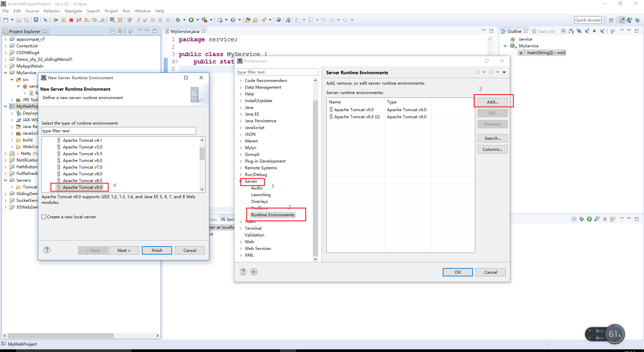Image resolution: width=644 pixels, height=352 pixels.
Task: Click the Open Perspective icon
Action: (x=611, y=20)
